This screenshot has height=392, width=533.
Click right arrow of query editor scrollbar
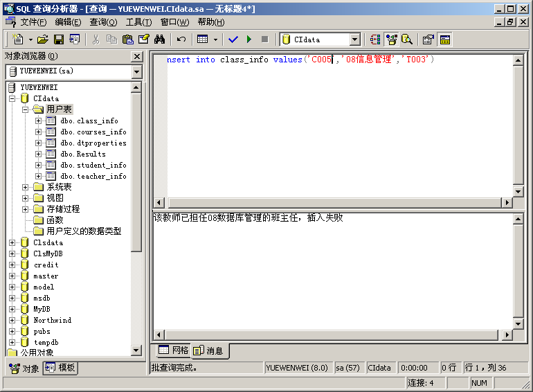pos(507,203)
